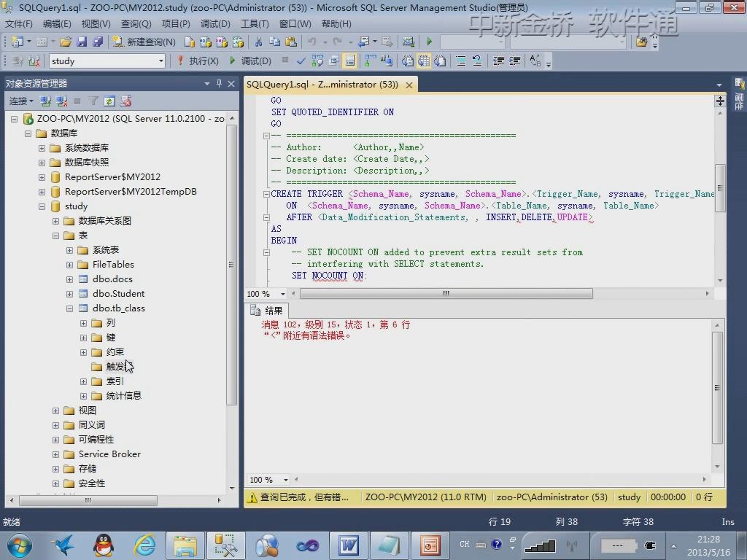
Task: Toggle Results to Grid output mode
Action: (424, 61)
